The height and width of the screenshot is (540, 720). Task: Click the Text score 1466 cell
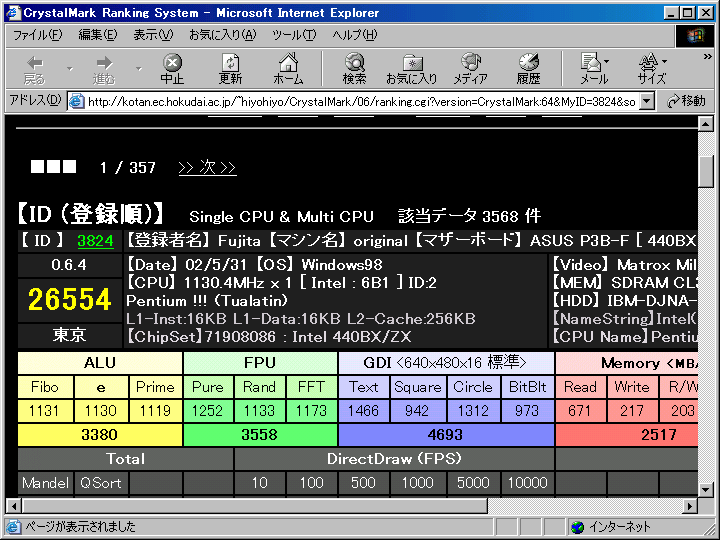pos(363,411)
